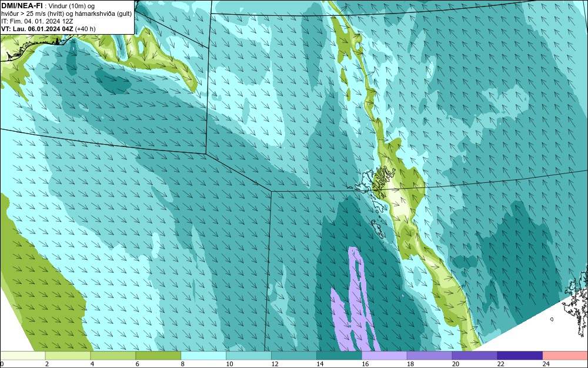The image size is (588, 368).
Task: Click the violet 20–22 legend swatch
Action: (475, 356)
